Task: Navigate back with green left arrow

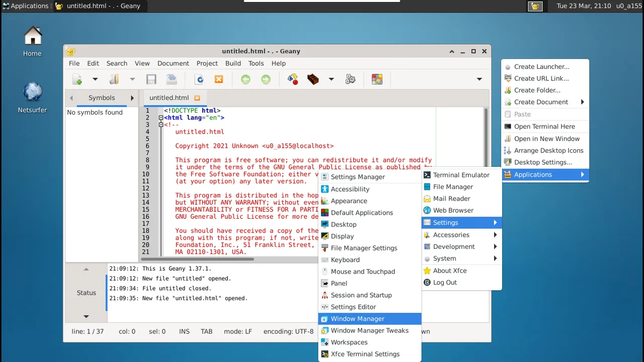Action: (x=246, y=79)
